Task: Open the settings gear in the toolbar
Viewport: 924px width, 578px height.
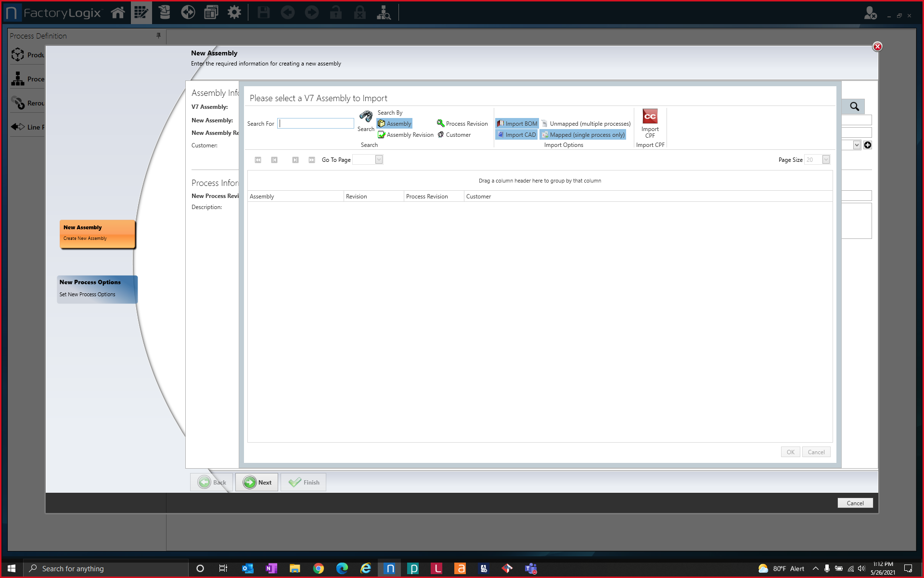Action: (x=234, y=13)
